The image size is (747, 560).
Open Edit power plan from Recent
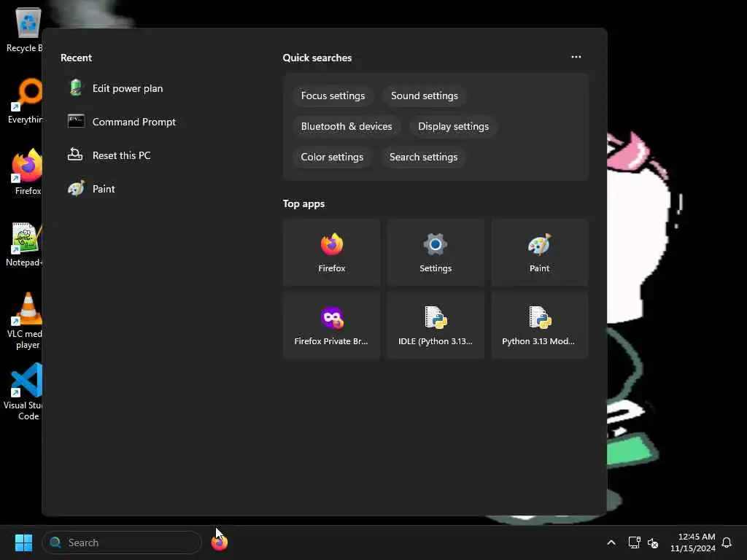[x=116, y=88]
